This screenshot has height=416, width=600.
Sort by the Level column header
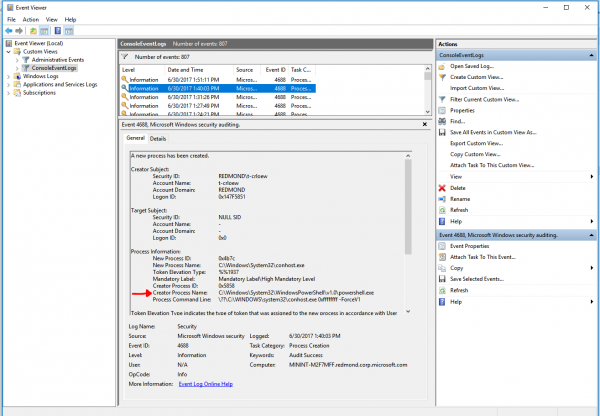point(142,70)
